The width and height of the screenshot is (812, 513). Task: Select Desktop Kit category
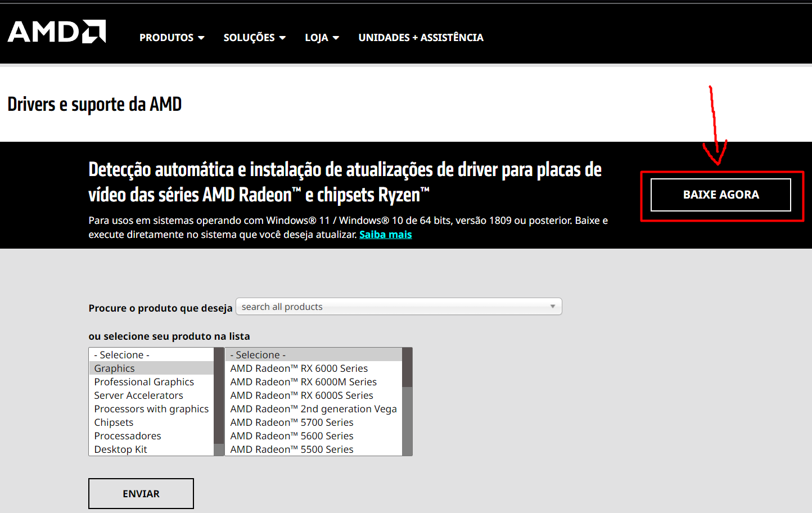(151, 449)
